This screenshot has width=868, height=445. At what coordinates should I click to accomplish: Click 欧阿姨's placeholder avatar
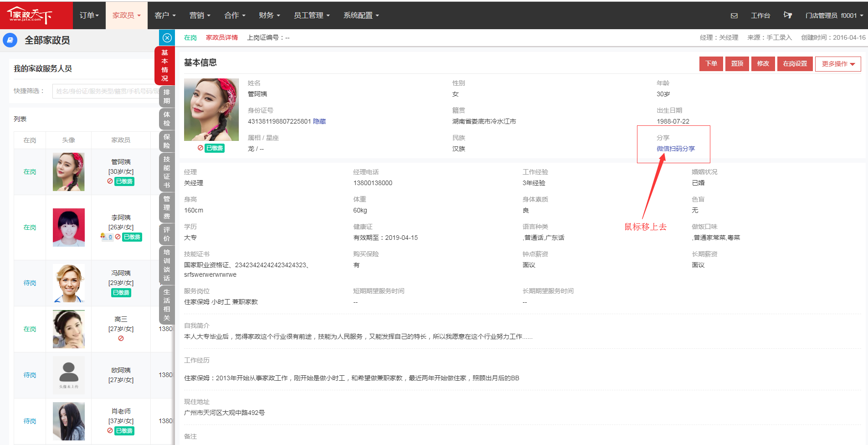pos(69,375)
